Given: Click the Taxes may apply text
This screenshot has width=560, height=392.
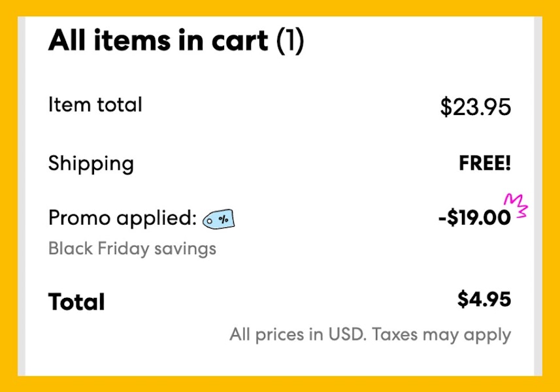Looking at the screenshot, I should (x=442, y=335).
